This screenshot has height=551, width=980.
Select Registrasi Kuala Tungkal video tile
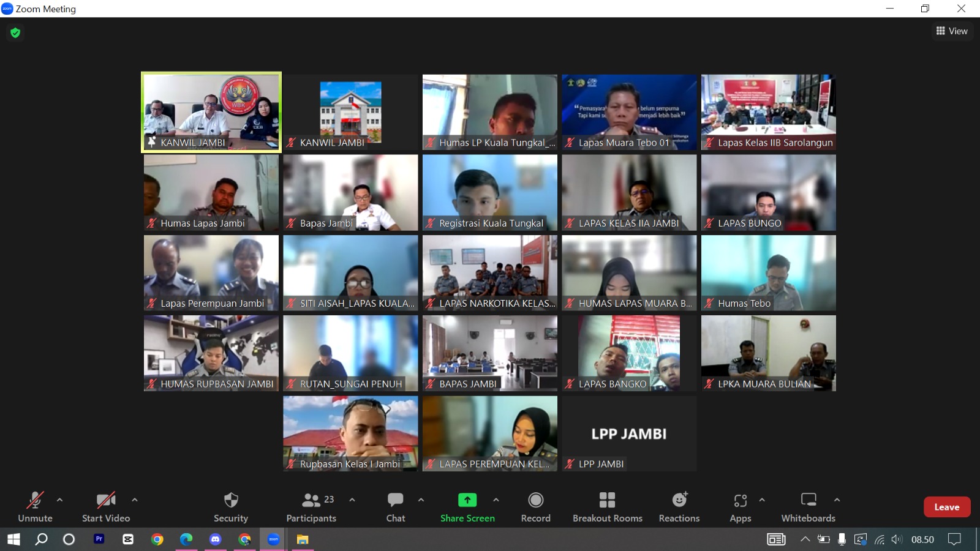pos(490,192)
